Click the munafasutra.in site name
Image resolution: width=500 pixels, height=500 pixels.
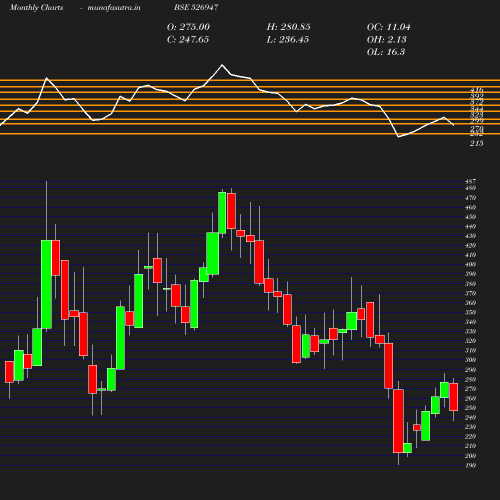[x=114, y=7]
